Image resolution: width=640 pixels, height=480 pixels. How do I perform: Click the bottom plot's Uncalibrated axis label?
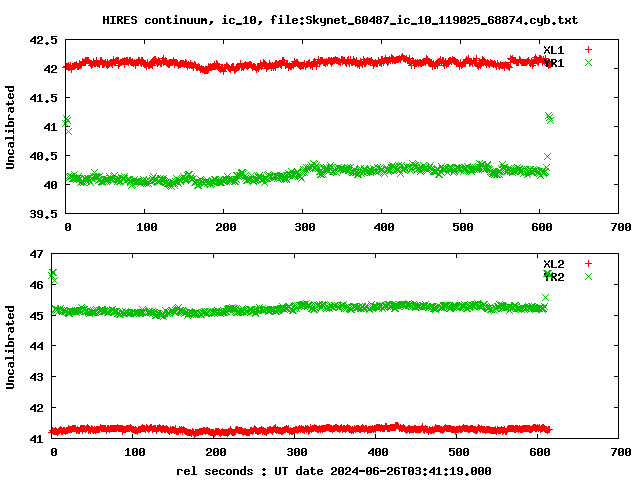point(10,347)
